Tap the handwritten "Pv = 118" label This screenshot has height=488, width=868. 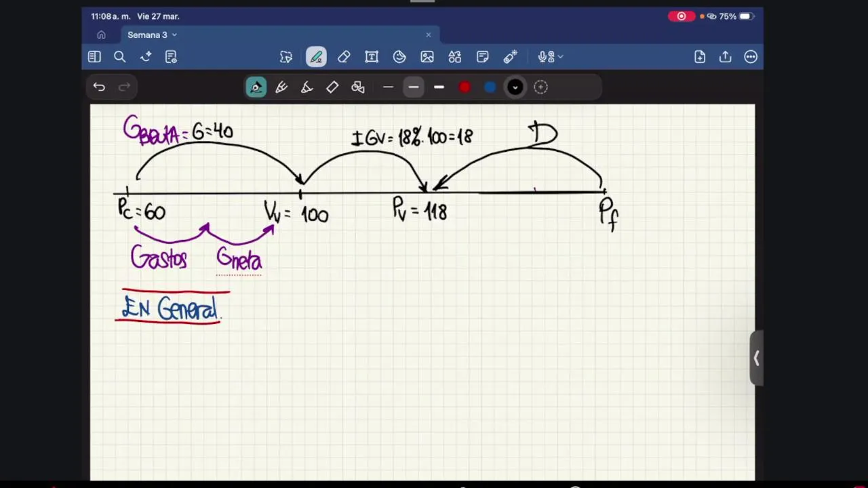420,210
